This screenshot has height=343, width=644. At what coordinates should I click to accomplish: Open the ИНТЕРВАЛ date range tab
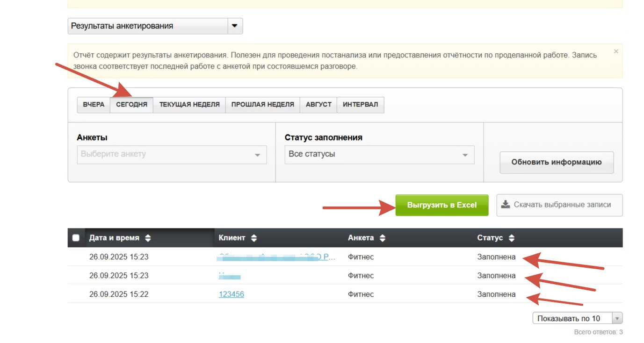(361, 105)
